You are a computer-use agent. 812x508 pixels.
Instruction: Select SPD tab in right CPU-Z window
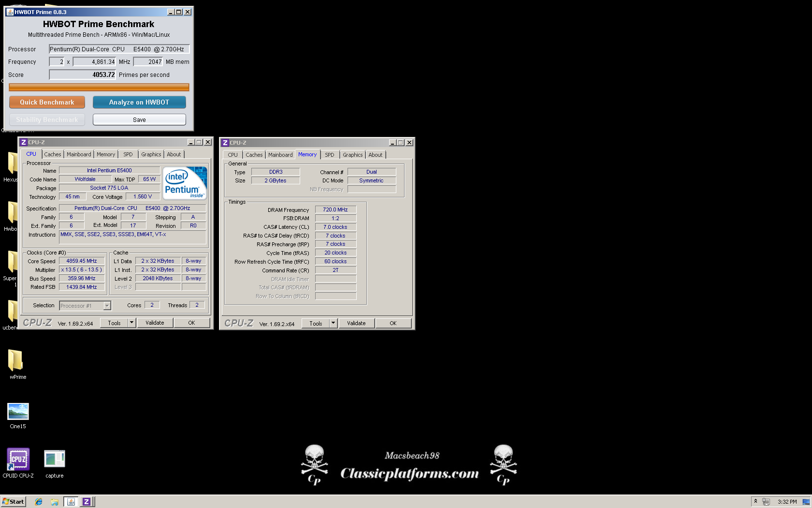pyautogui.click(x=330, y=155)
